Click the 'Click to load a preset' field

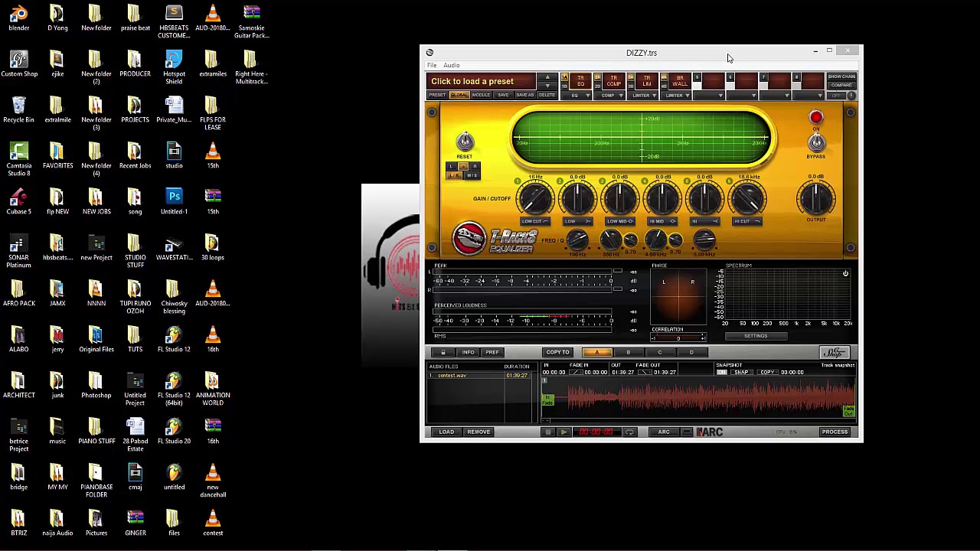tap(482, 81)
